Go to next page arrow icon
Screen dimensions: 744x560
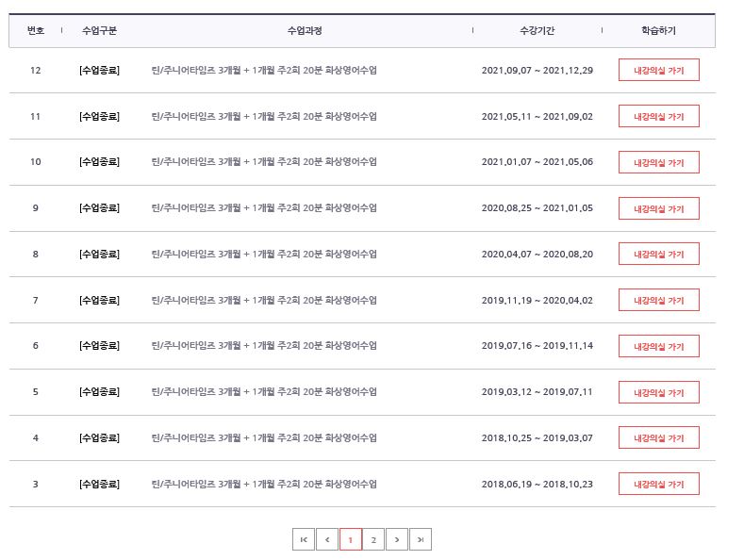coord(397,539)
